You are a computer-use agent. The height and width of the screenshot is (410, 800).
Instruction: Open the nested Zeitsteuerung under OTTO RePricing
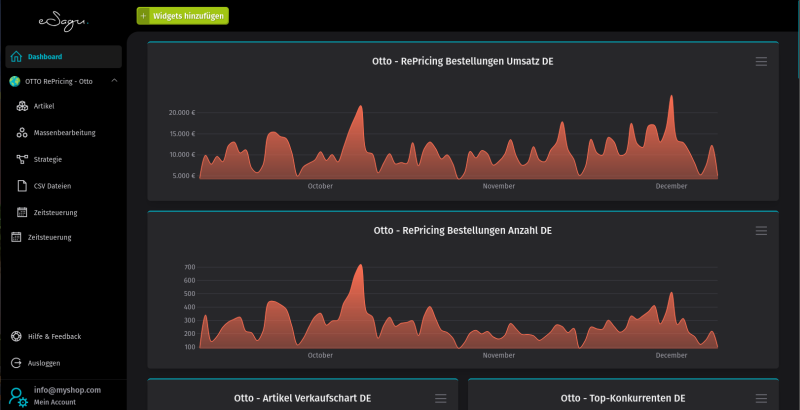coord(53,212)
